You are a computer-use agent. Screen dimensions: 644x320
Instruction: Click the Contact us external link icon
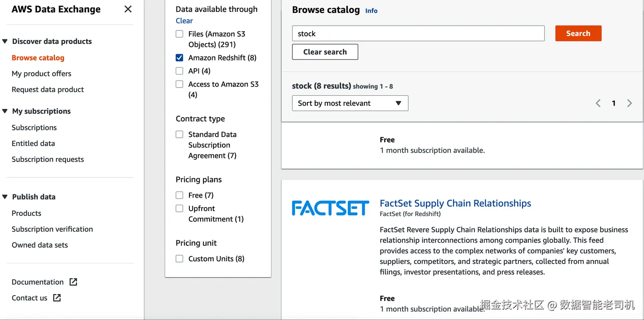pos(57,298)
